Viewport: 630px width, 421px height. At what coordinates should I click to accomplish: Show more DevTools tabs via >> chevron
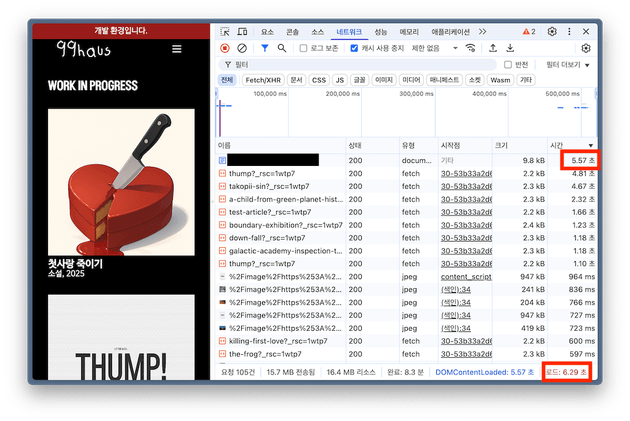pyautogui.click(x=482, y=32)
